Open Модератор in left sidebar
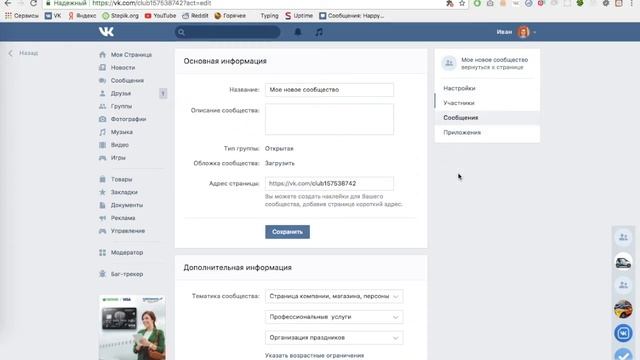Screen dimensions: 640x360 click(127, 253)
